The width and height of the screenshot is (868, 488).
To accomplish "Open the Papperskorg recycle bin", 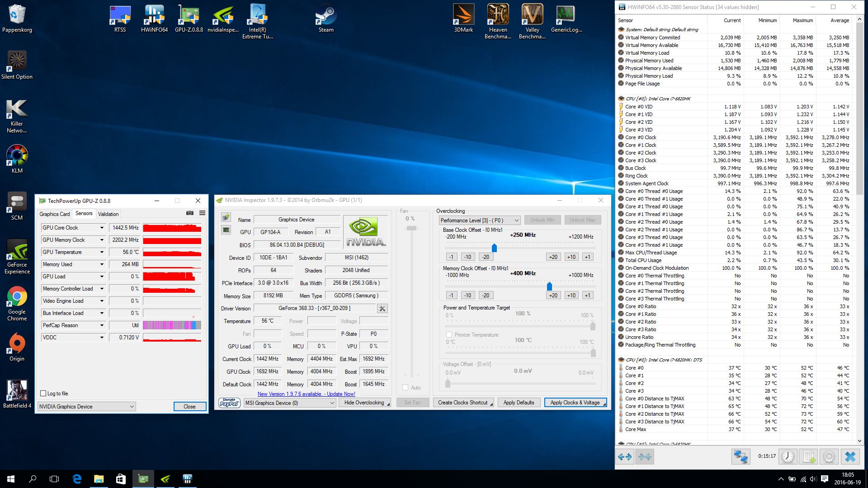I will point(17,19).
